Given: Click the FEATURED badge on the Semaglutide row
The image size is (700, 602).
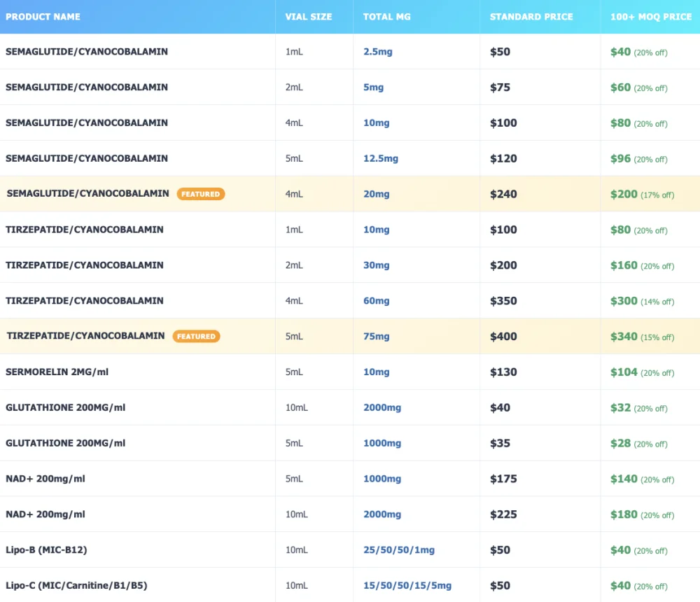Looking at the screenshot, I should pos(201,194).
